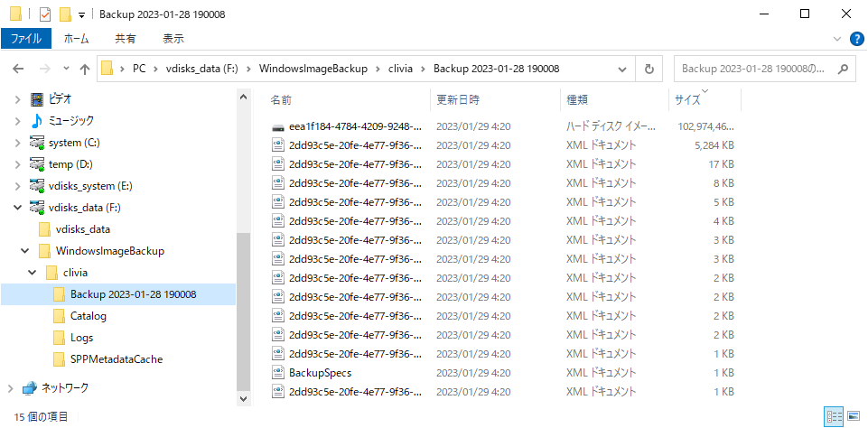Open the Logs folder
868x428 pixels.
coord(82,338)
